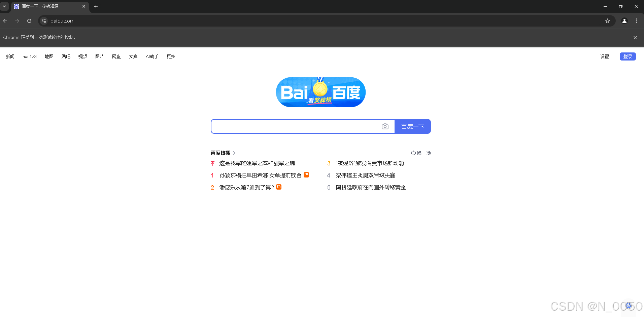The image size is (644, 317).
Task: Open the 文库 navigation link
Action: tap(133, 56)
